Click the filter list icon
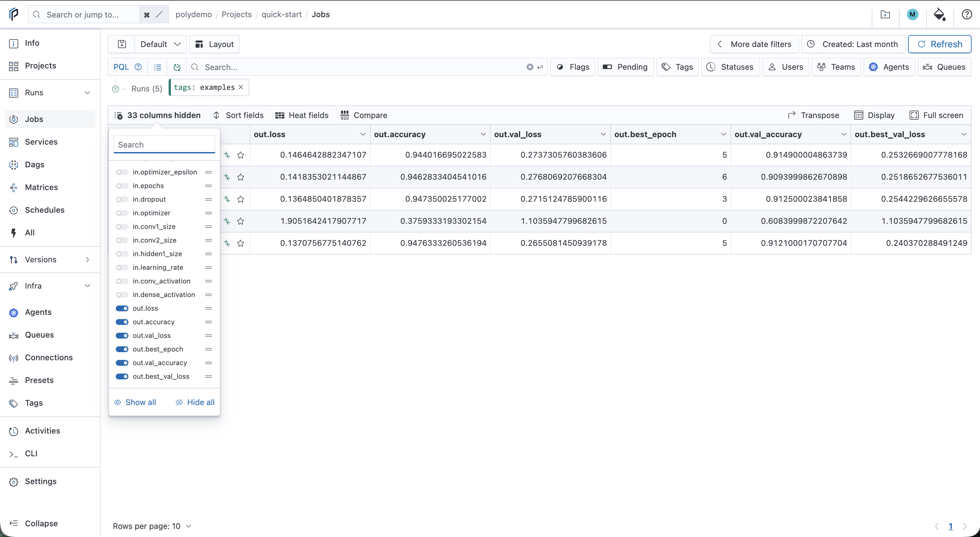The image size is (980, 537). [x=158, y=67]
